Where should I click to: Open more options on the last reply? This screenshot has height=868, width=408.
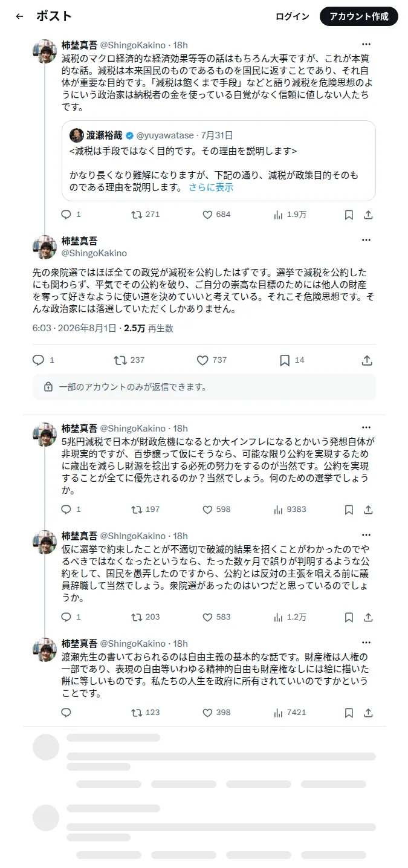(x=366, y=643)
